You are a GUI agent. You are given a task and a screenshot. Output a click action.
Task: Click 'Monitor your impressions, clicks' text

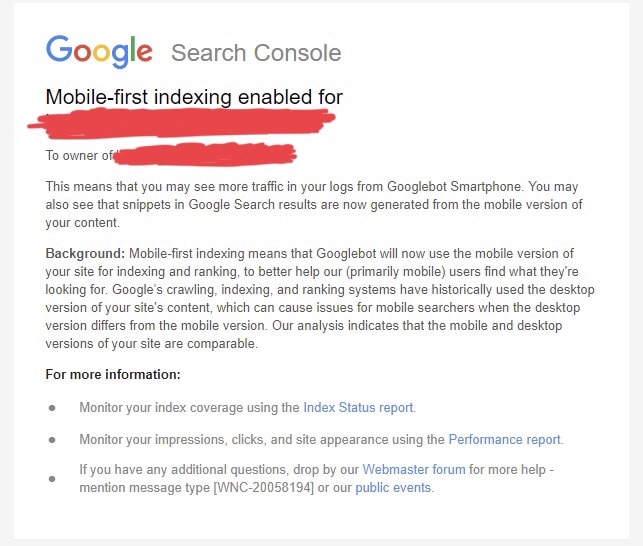[200, 439]
